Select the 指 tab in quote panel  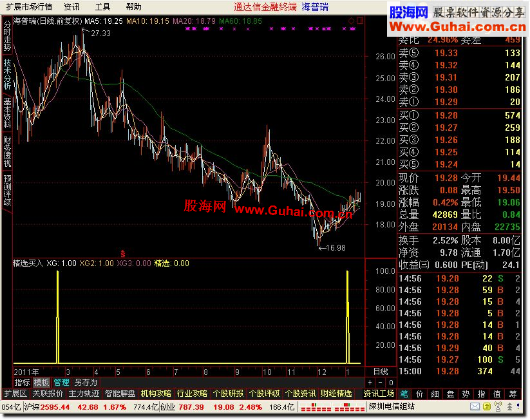481,394
